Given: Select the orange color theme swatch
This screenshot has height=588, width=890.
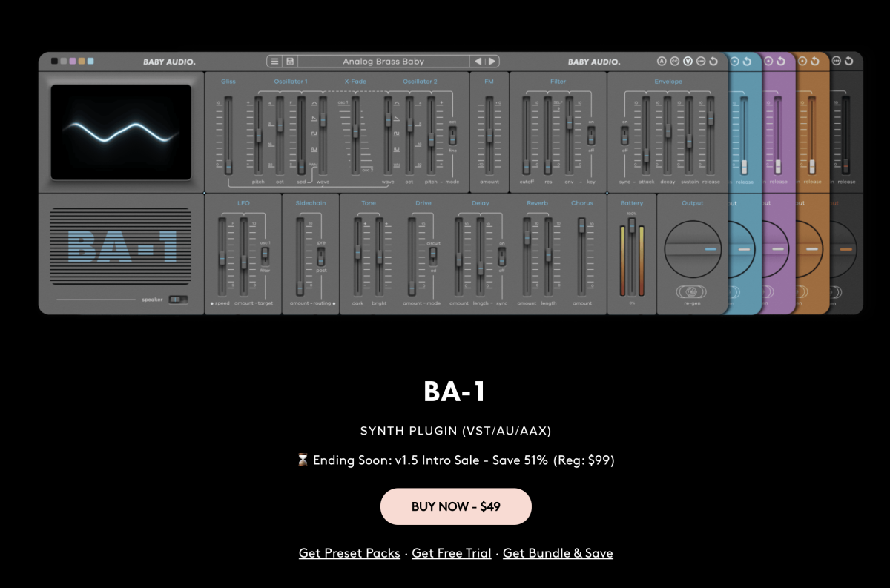Looking at the screenshot, I should (82, 61).
